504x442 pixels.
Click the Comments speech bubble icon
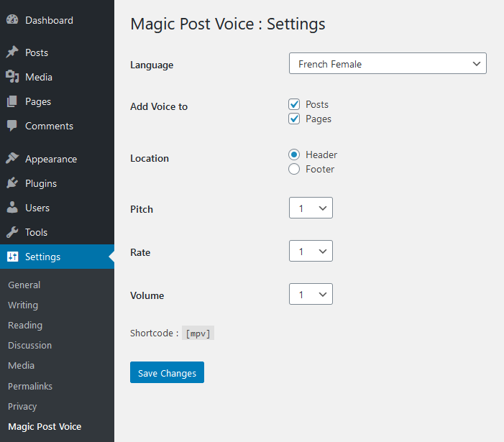click(12, 126)
